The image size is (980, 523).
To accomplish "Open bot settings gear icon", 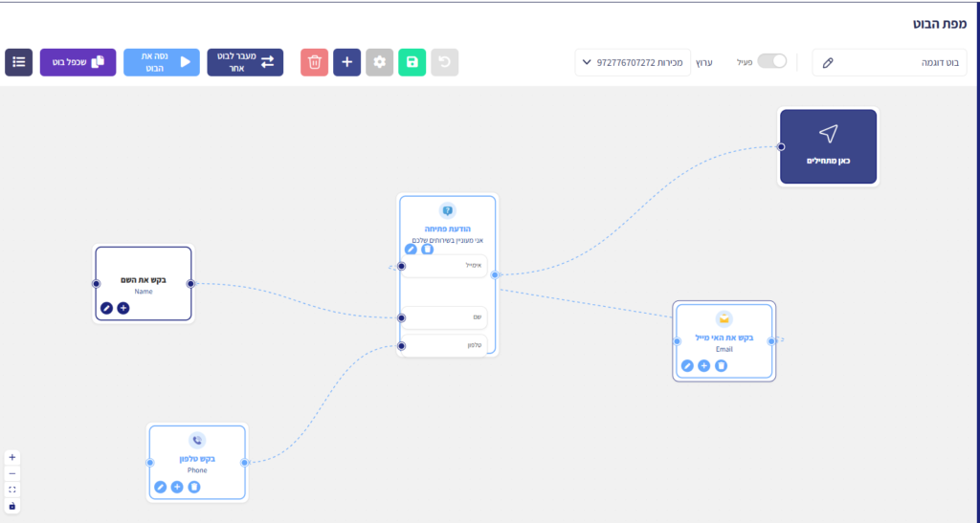I will tap(379, 62).
